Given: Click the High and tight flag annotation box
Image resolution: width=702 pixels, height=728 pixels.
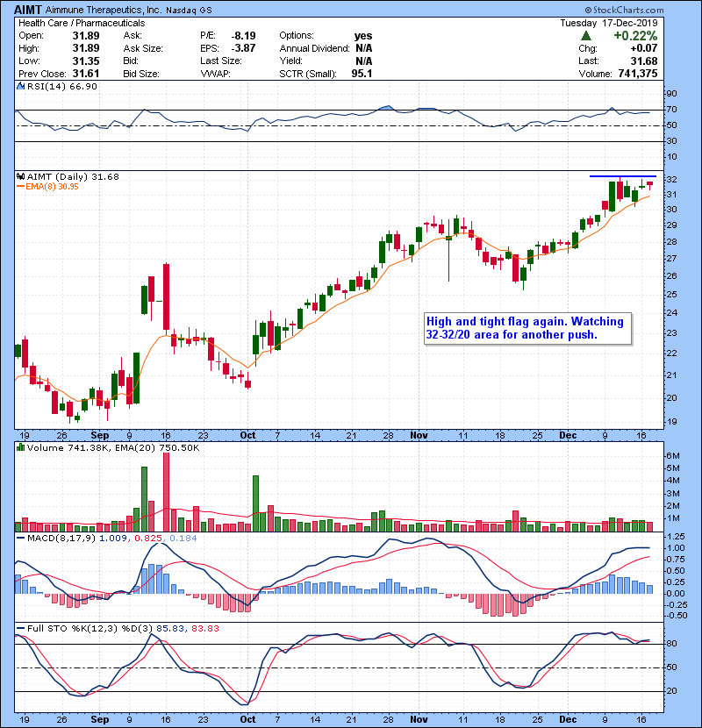Looking at the screenshot, I should 527,328.
